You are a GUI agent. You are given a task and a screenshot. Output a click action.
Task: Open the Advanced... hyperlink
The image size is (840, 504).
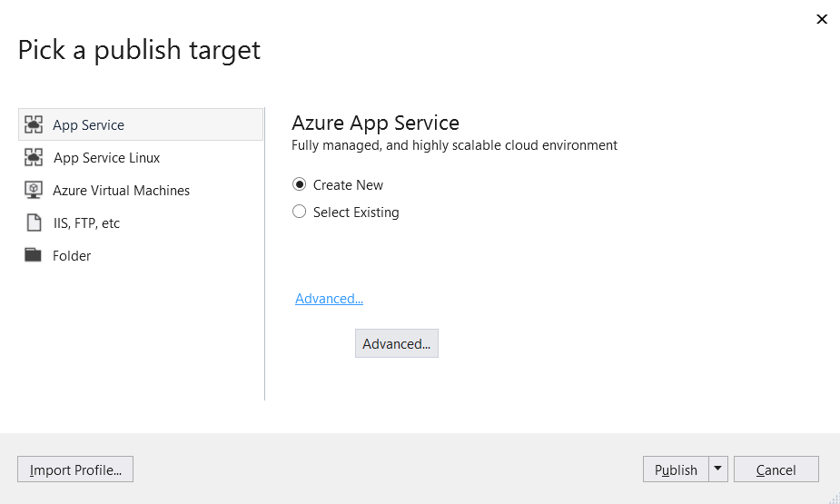point(329,299)
